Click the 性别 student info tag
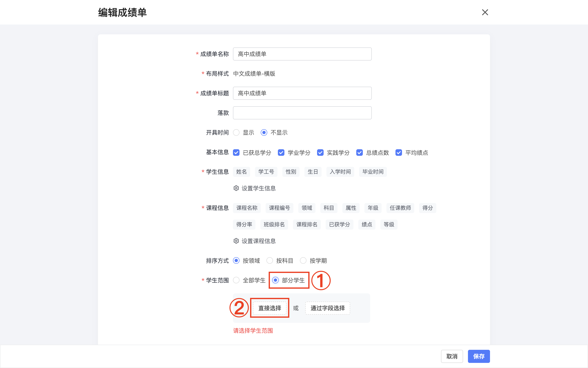The width and height of the screenshot is (588, 368). click(x=291, y=172)
